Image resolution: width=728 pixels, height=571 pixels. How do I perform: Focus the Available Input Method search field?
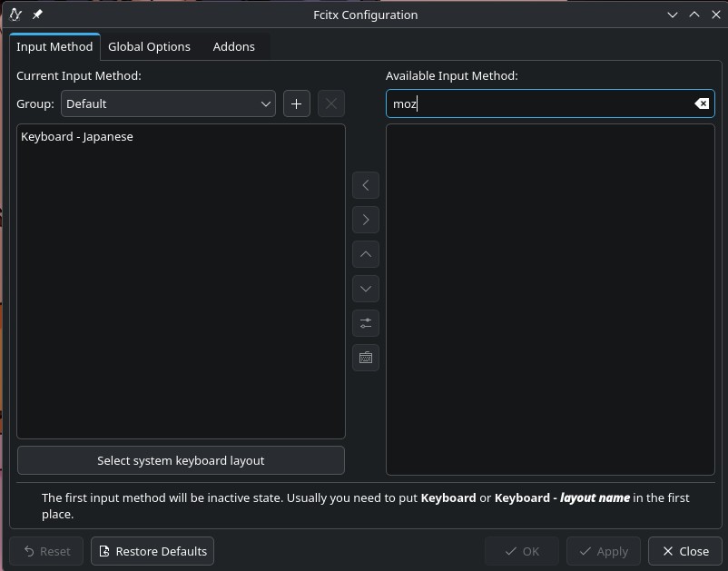click(x=540, y=103)
